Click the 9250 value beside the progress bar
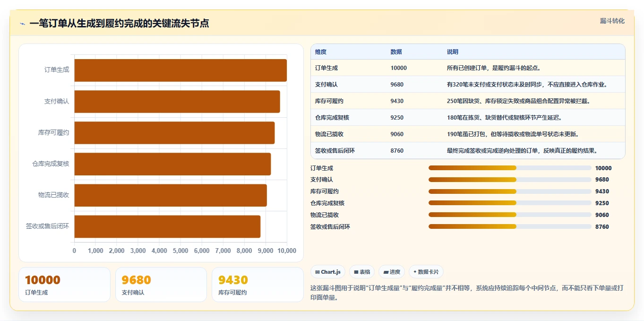The height and width of the screenshot is (321, 644). point(602,203)
